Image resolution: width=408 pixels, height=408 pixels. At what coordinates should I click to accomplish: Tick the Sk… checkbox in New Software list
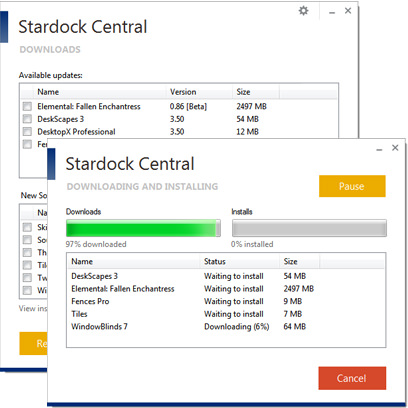click(x=27, y=227)
